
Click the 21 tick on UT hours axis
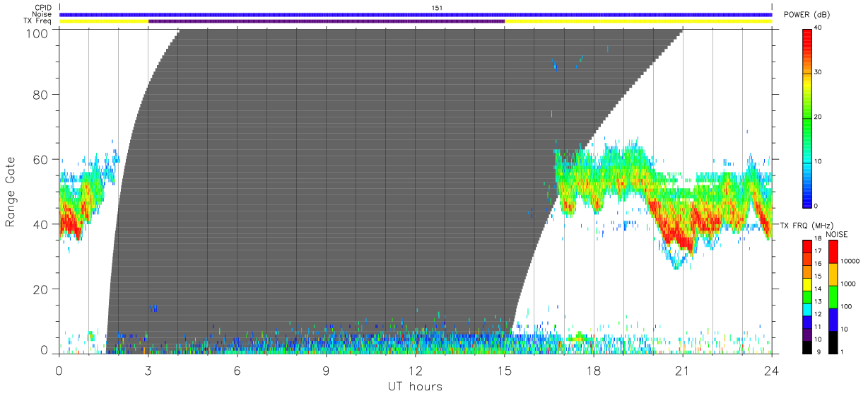pyautogui.click(x=683, y=370)
